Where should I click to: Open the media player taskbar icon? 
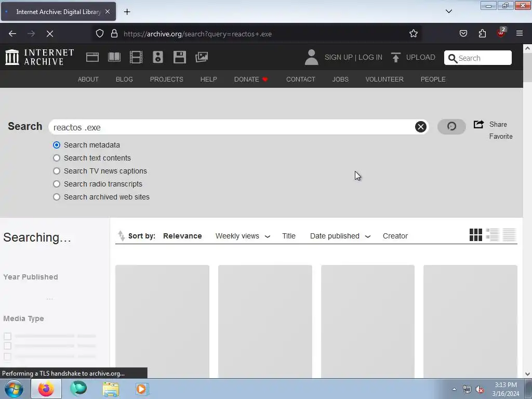pyautogui.click(x=142, y=389)
